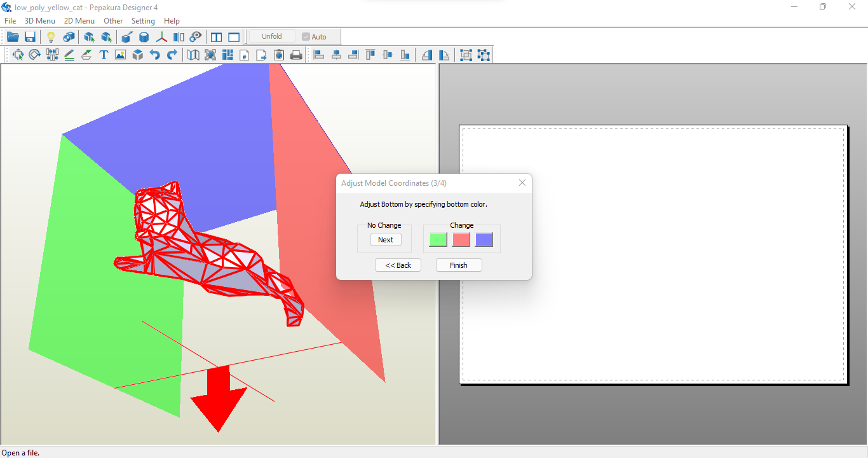The image size is (868, 458).
Task: Align parts left with the align-left icon
Action: click(319, 55)
